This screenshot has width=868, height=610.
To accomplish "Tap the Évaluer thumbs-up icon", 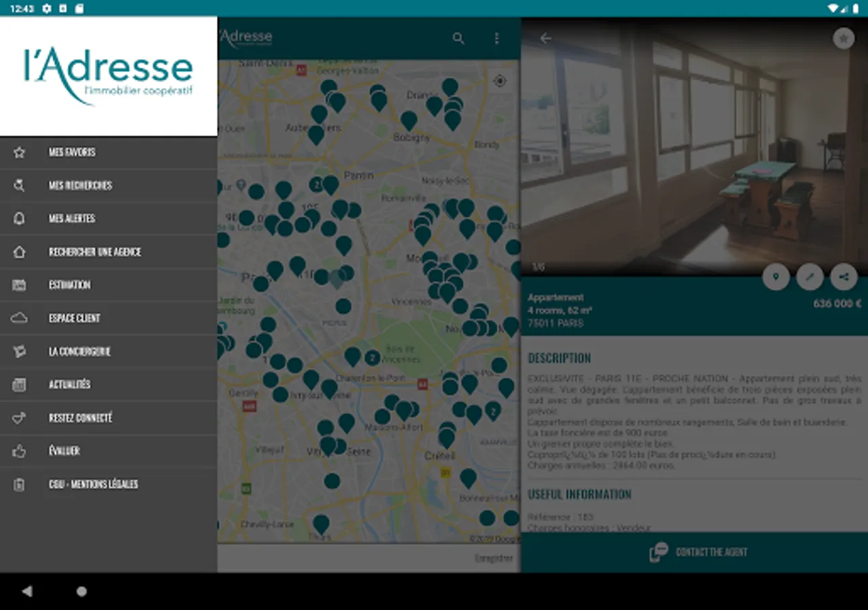I will [x=19, y=451].
